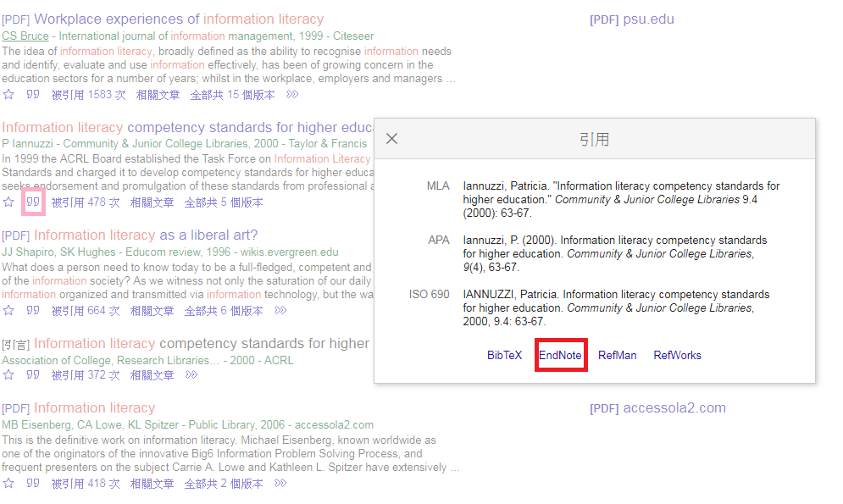843x504 pixels.
Task: Open 相關文章 for the 被引用 372 次 result
Action: tap(152, 375)
